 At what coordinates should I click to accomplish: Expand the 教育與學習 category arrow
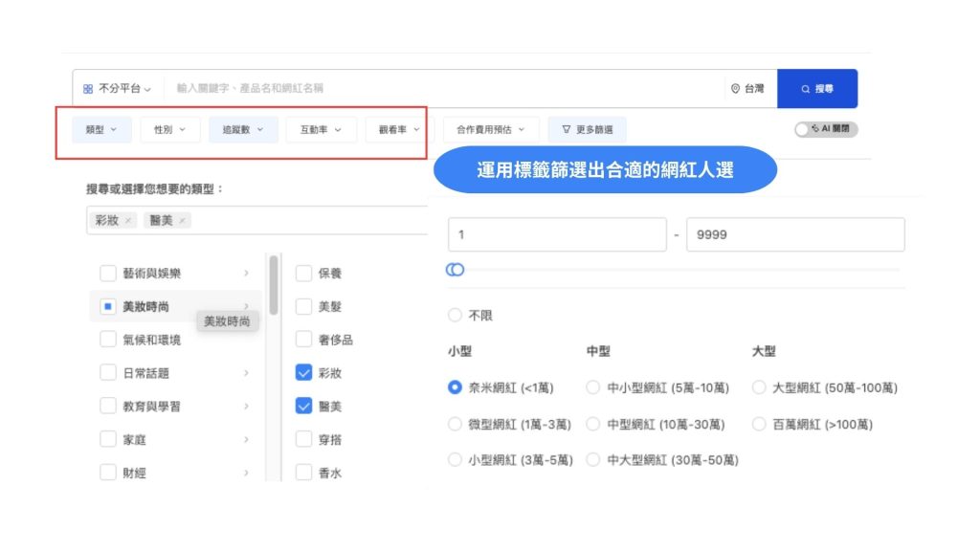coord(246,406)
